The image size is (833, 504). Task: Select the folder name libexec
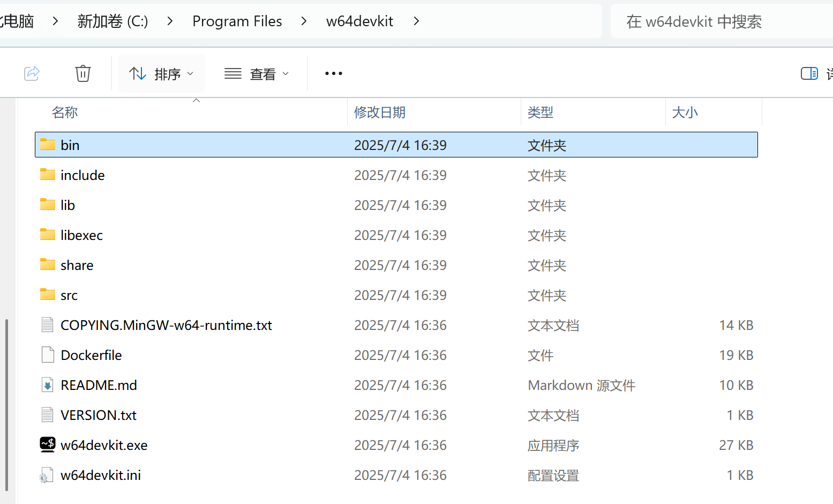click(81, 235)
